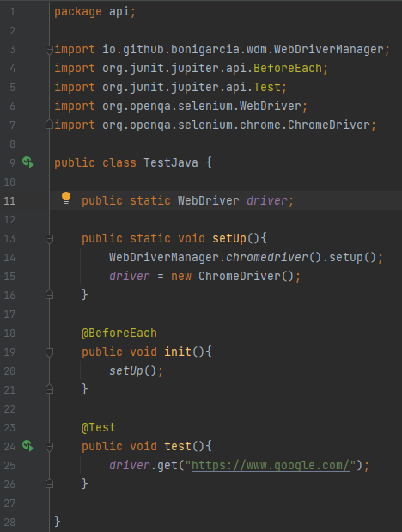Collapse the test() method fold marker
This screenshot has height=532, width=402.
(49, 447)
